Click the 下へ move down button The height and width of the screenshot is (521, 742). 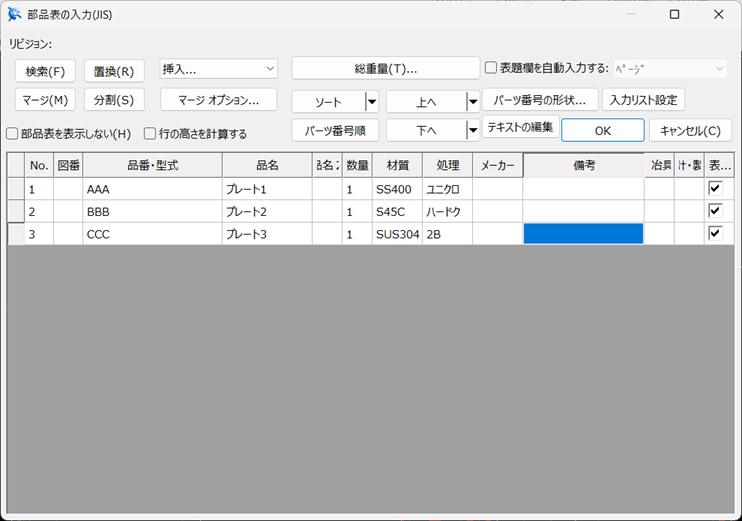coord(426,130)
